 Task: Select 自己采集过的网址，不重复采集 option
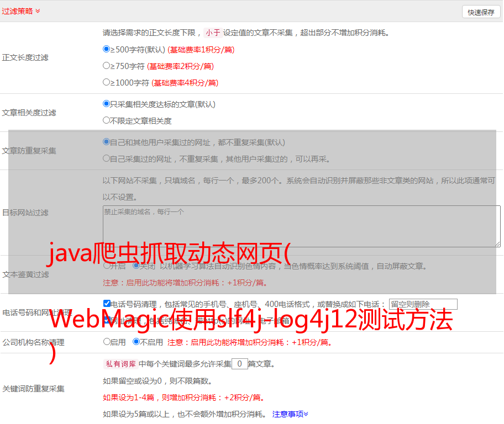coord(107,158)
